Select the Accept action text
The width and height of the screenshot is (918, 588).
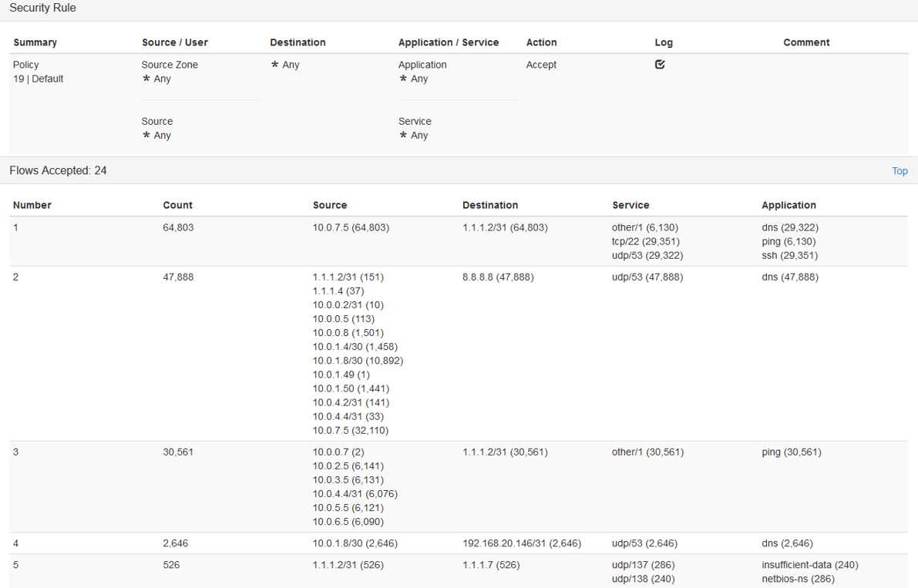click(541, 65)
